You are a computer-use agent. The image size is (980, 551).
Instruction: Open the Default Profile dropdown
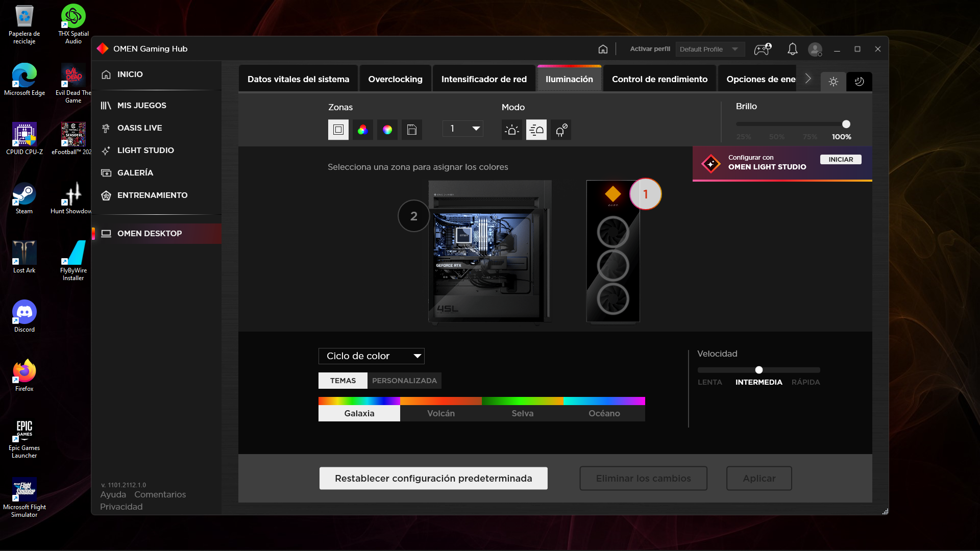709,49
